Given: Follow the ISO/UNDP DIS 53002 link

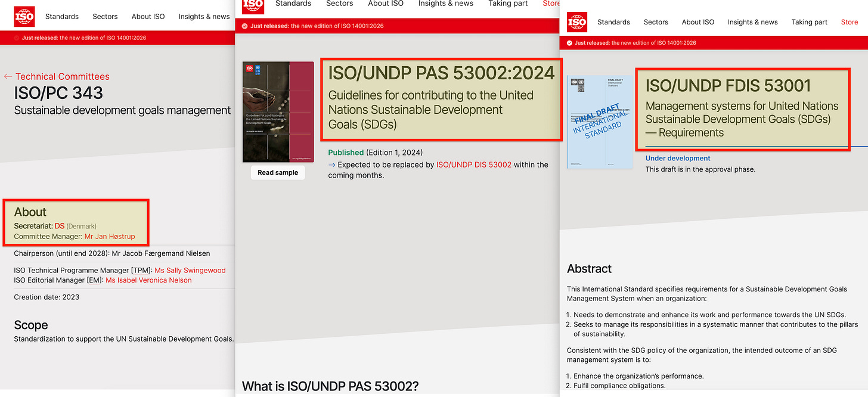Looking at the screenshot, I should (474, 165).
